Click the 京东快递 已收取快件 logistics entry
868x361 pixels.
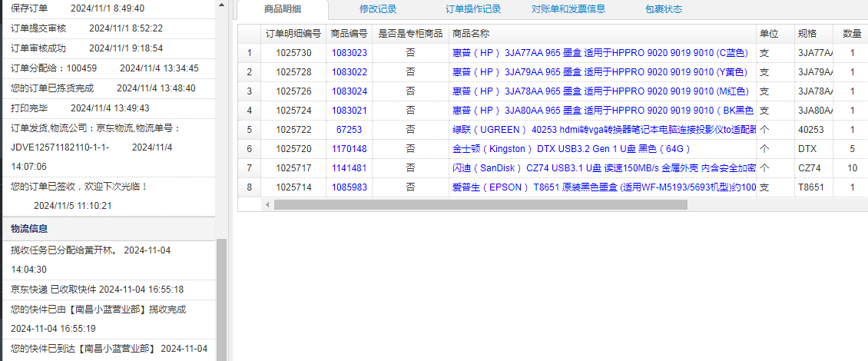(x=108, y=290)
